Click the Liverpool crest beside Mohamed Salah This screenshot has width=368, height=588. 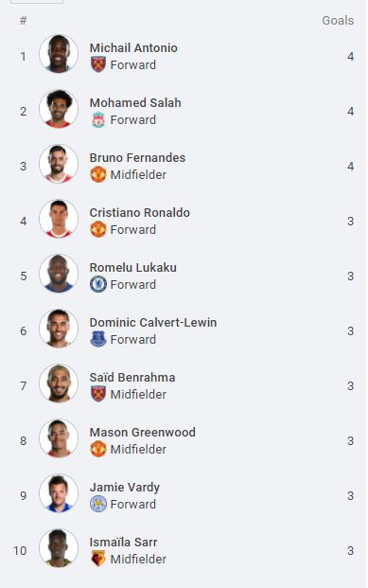tap(98, 119)
